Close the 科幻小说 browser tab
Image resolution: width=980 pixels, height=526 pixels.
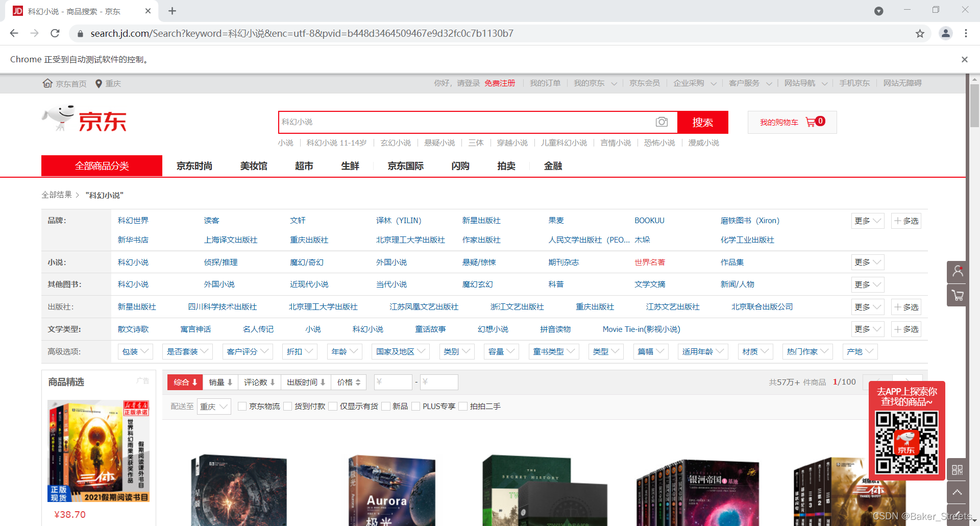pyautogui.click(x=148, y=11)
